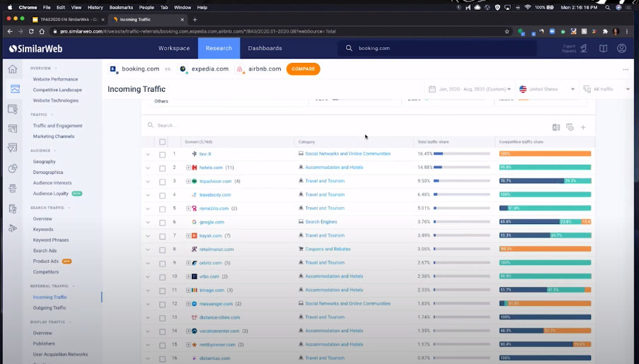Viewport: 639px width, 364px height.
Task: Open the Bookmarks menu in macOS menu bar
Action: 121,7
